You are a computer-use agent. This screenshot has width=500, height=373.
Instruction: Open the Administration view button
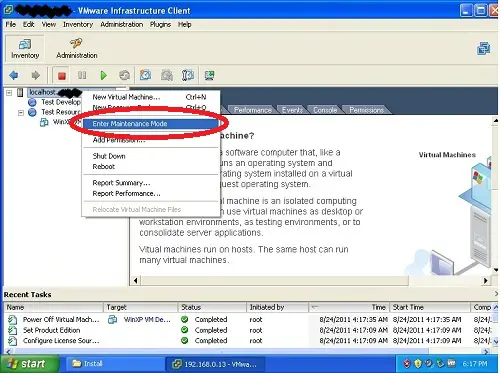tap(77, 49)
